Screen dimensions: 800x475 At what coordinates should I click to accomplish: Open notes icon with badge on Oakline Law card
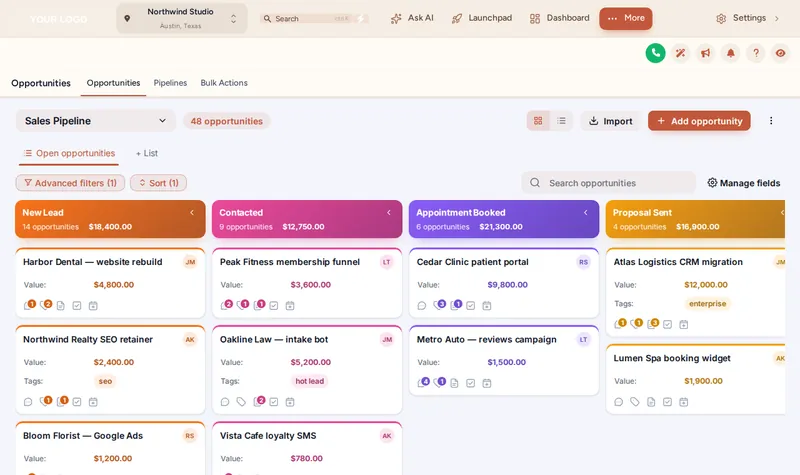tap(259, 402)
